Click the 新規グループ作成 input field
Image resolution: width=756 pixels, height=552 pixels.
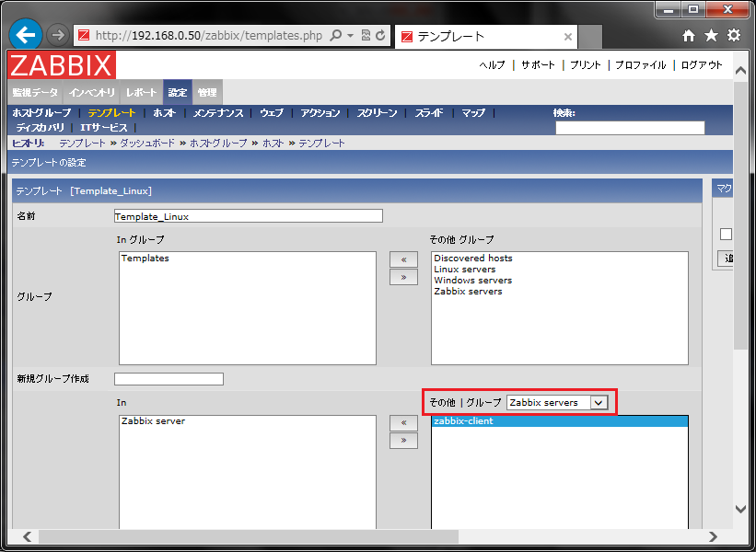point(169,379)
